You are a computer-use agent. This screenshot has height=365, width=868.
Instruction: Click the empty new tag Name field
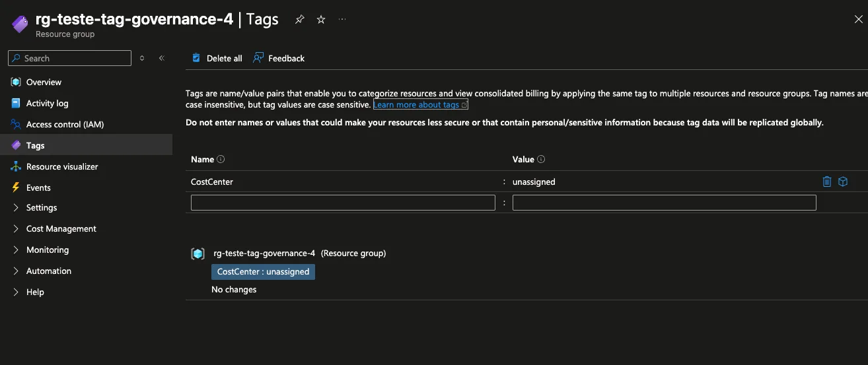coord(343,203)
